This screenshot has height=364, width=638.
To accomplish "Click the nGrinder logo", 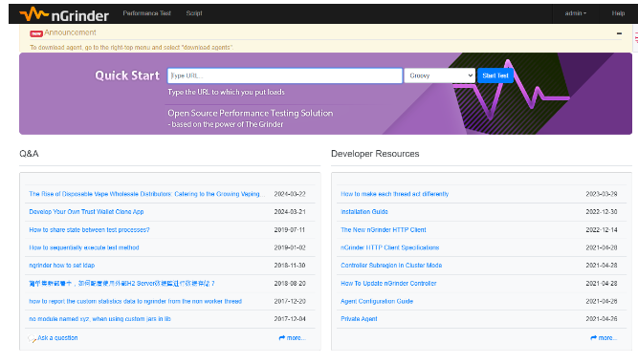I will (x=64, y=14).
